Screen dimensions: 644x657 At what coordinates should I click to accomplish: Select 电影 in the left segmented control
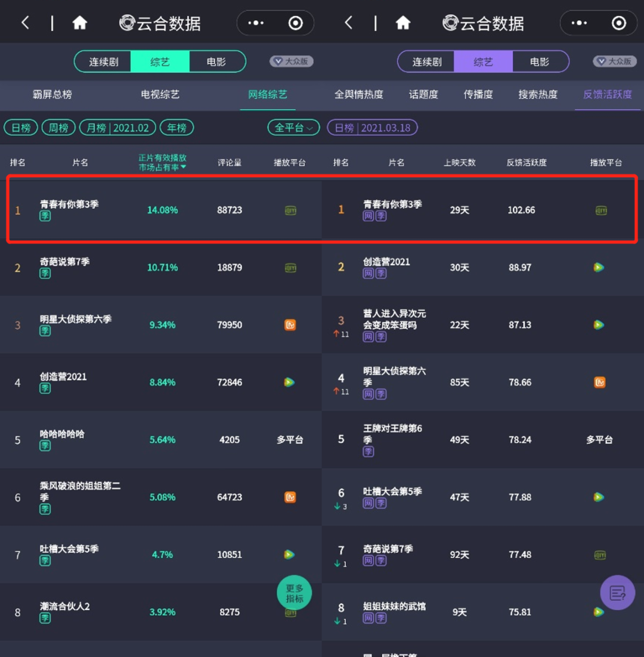coord(216,62)
